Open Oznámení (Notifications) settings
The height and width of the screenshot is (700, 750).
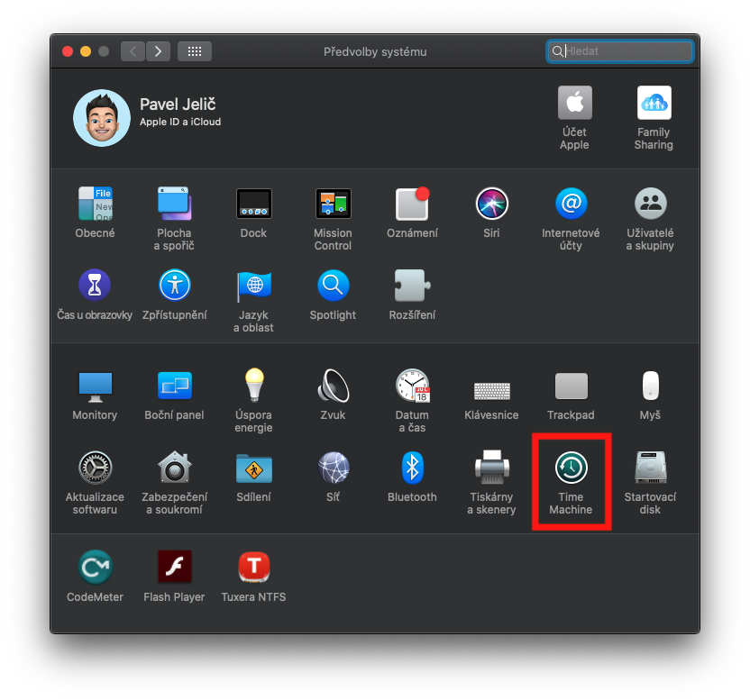[x=412, y=204]
